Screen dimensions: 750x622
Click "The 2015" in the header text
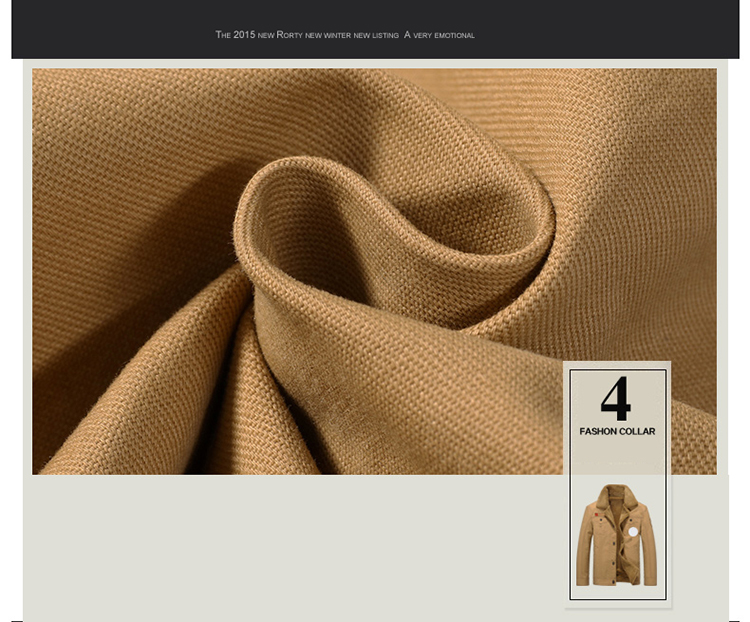pyautogui.click(x=235, y=35)
